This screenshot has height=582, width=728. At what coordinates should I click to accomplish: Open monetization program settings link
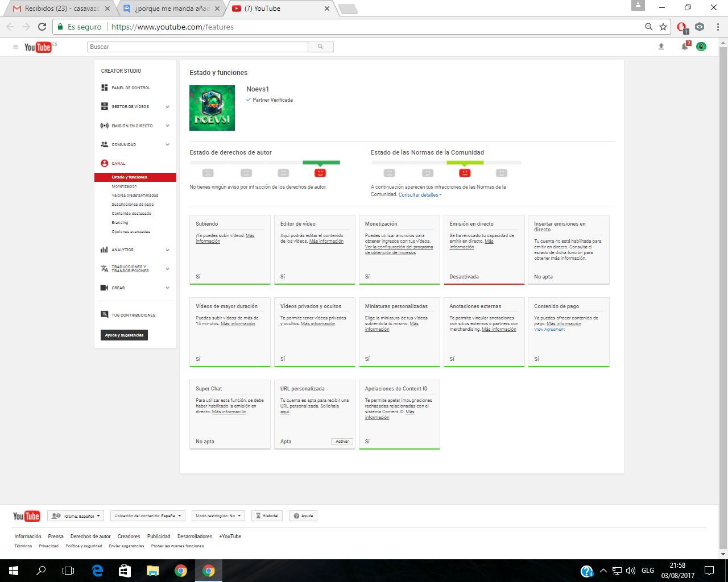[x=399, y=250]
